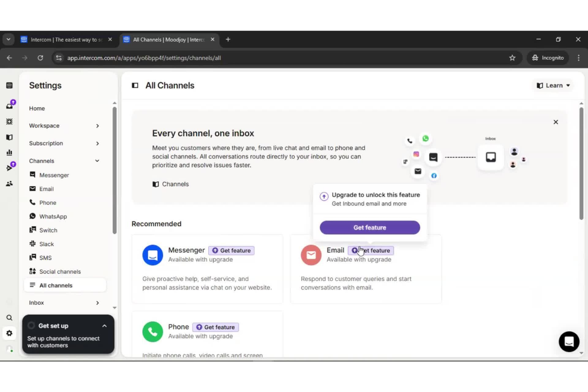Click Get feature badge beside Messenger

coord(231,251)
